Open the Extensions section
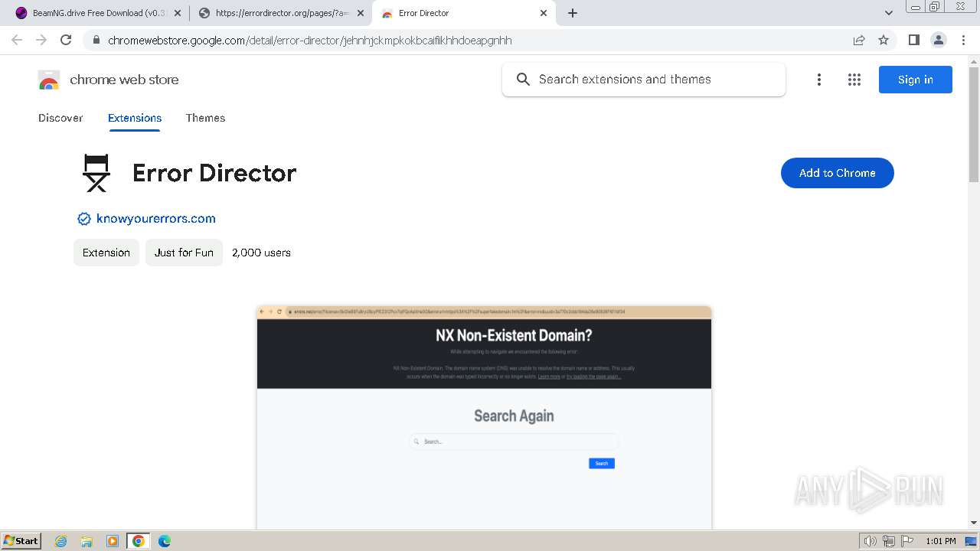This screenshot has width=980, height=551. 135,118
